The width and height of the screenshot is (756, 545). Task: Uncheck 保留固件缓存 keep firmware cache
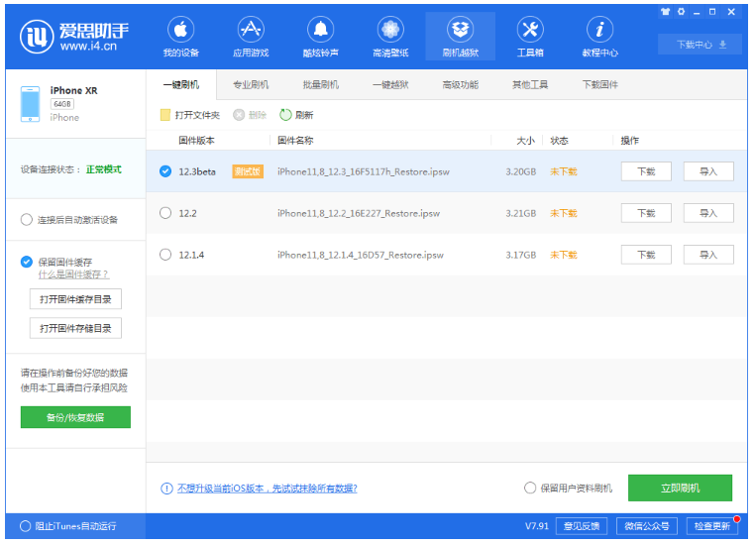click(27, 262)
